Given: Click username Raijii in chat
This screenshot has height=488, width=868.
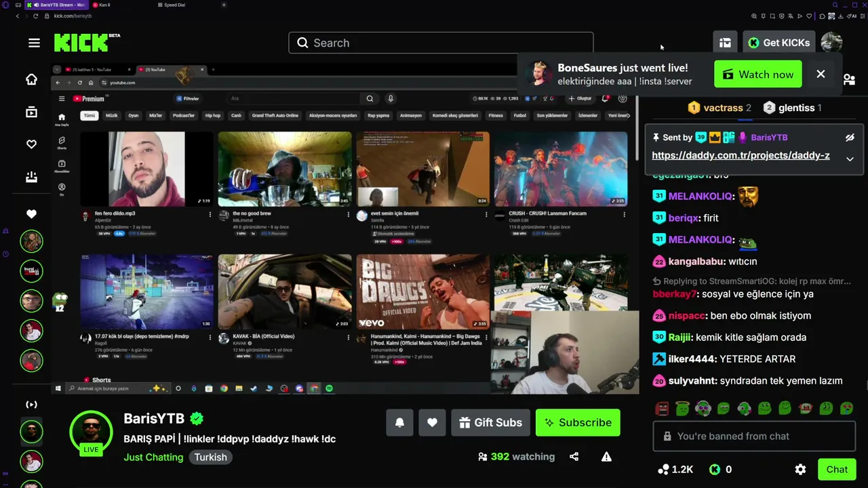Looking at the screenshot, I should click(x=679, y=338).
